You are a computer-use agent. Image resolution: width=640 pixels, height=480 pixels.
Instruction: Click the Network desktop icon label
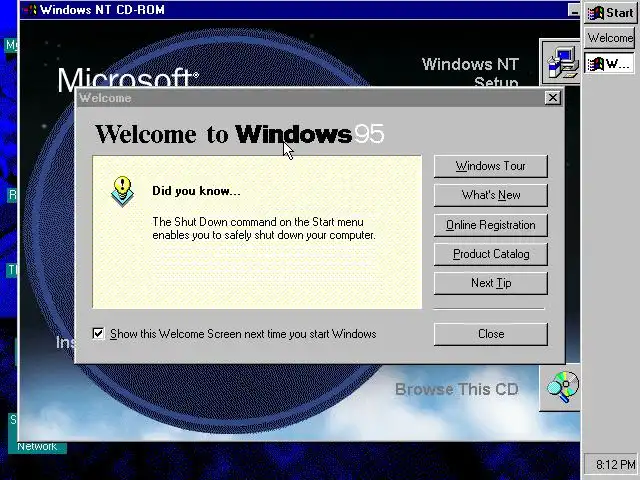click(x=37, y=447)
